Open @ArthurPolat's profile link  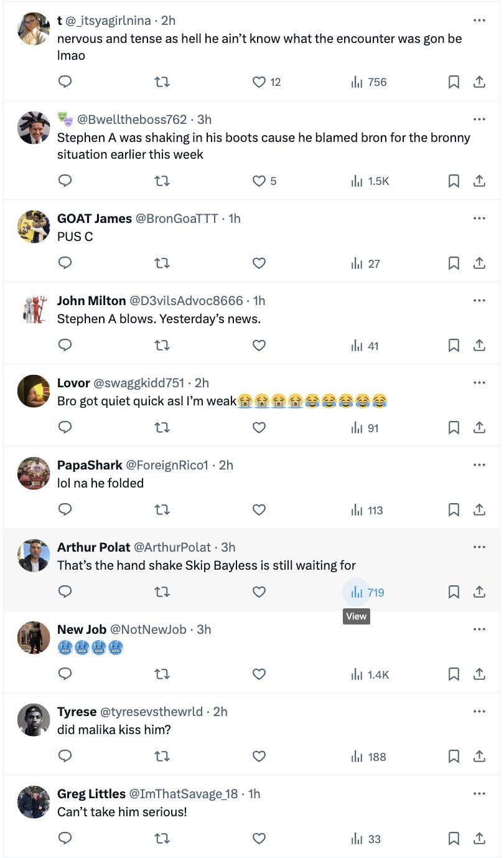click(x=172, y=547)
